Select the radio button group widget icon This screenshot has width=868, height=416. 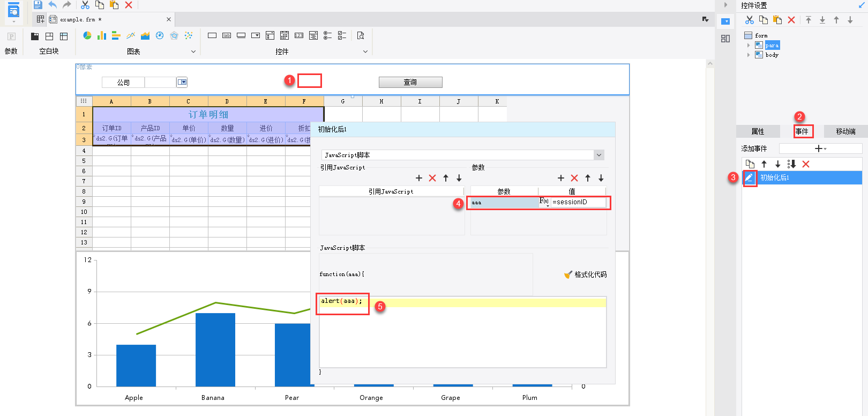click(x=327, y=35)
